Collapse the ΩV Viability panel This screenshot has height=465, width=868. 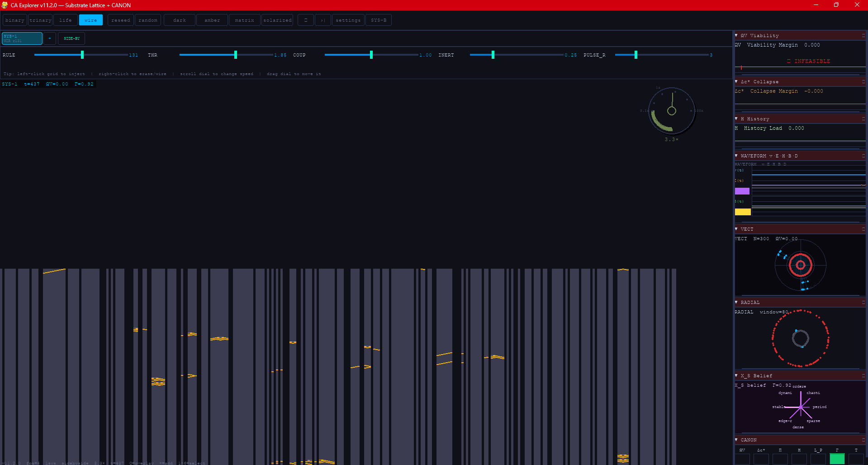(x=736, y=35)
